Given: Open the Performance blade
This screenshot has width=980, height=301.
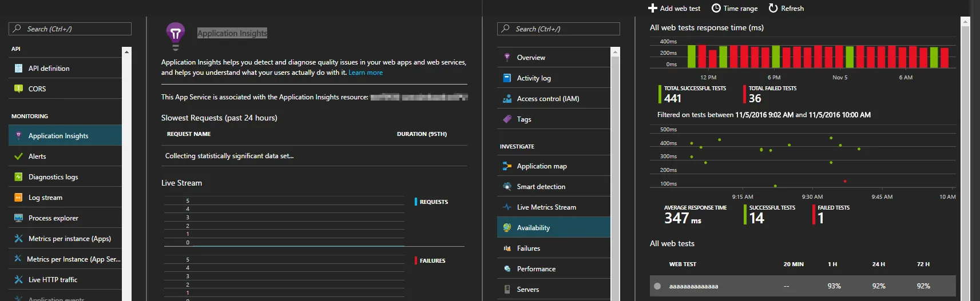Looking at the screenshot, I should [x=554, y=269].
